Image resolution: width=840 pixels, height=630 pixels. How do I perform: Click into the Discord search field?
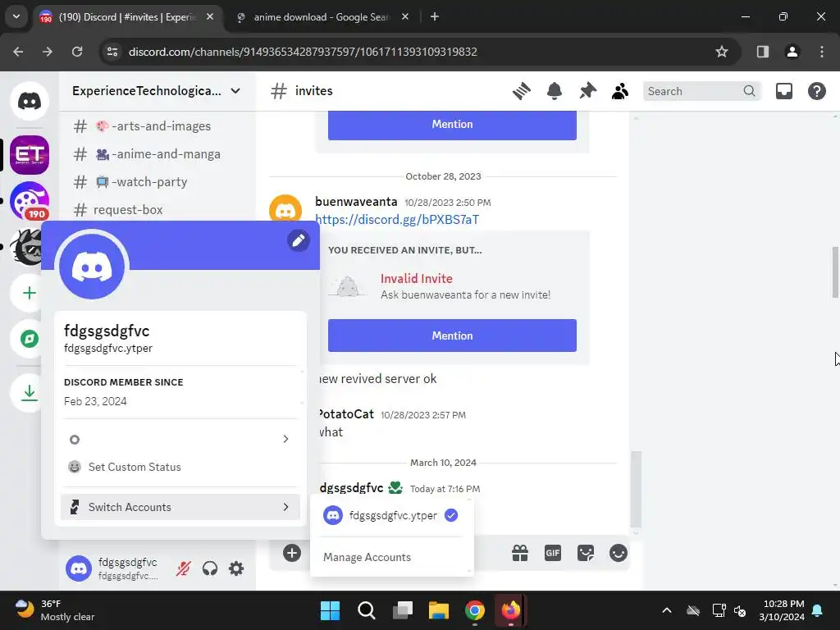point(695,91)
